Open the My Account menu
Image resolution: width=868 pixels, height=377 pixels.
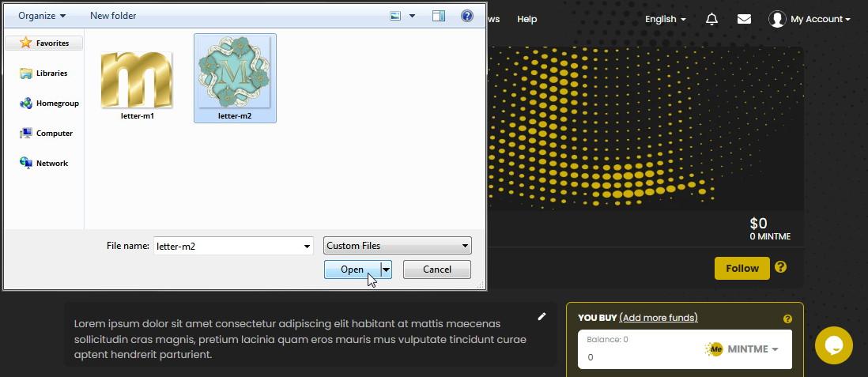pyautogui.click(x=810, y=19)
